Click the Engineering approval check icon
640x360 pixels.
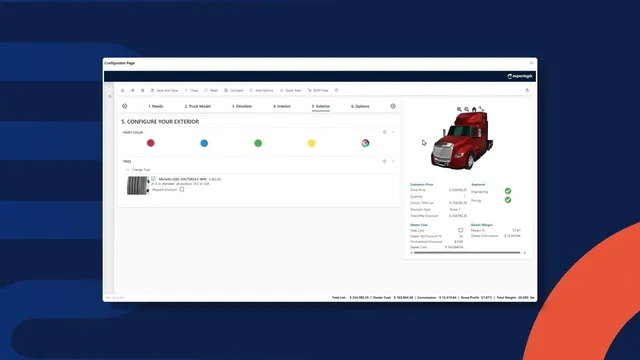coord(508,191)
